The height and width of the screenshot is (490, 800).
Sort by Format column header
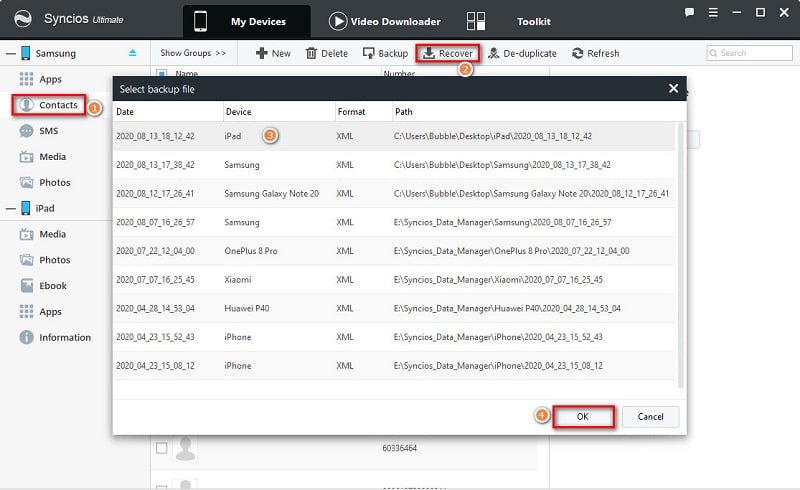363,112
